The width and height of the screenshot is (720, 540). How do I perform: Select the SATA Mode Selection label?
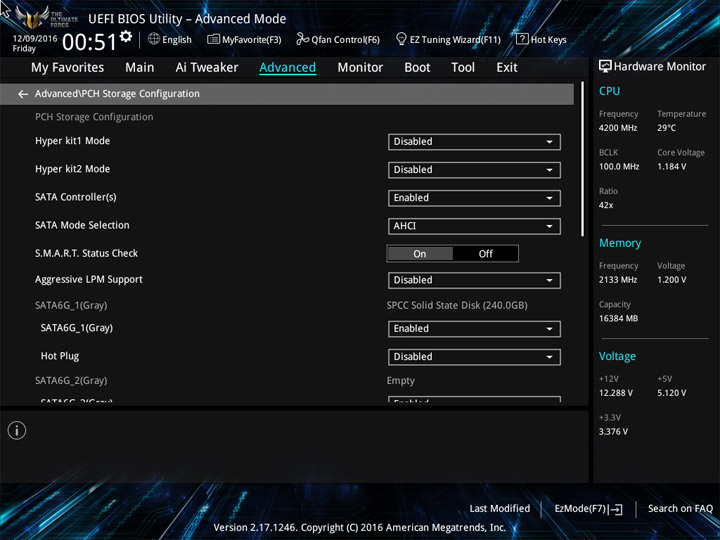point(82,225)
